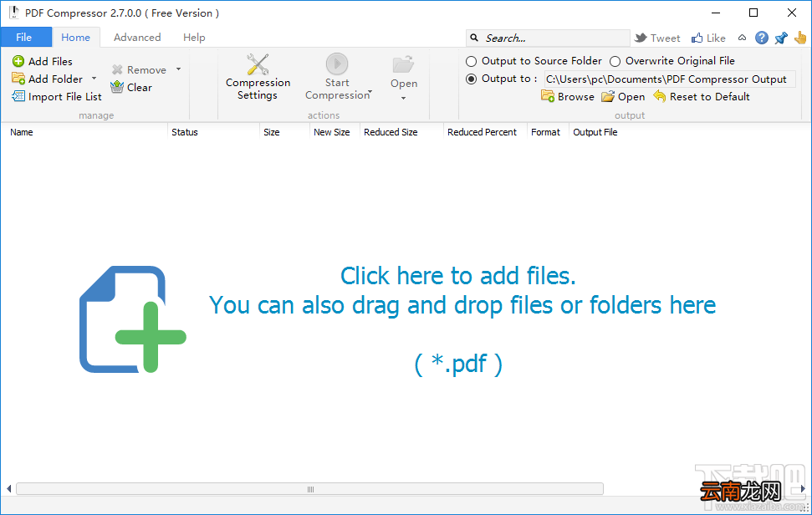Sort by the New Size column
Viewport: 812px width, 515px height.
coord(335,132)
